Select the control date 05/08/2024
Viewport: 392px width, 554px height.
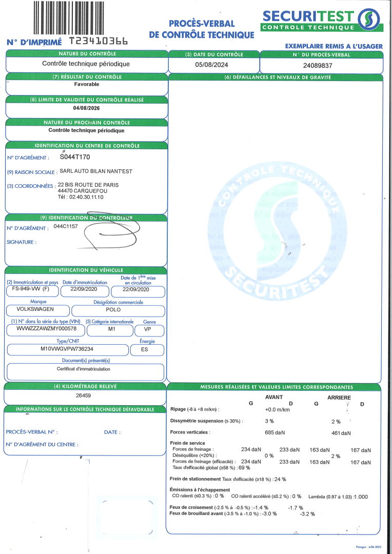point(211,65)
